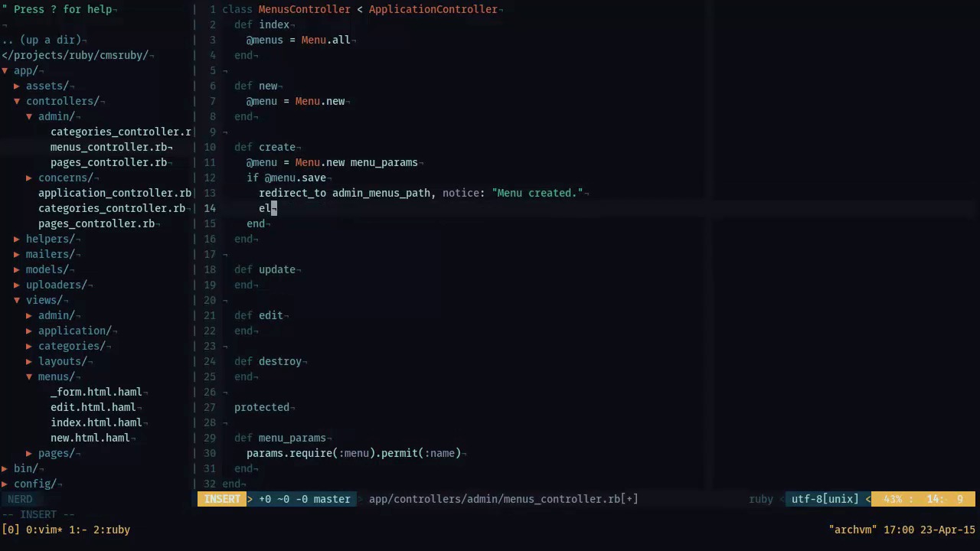
Task: Expand the uploaders/ folder arrow
Action: (17, 285)
